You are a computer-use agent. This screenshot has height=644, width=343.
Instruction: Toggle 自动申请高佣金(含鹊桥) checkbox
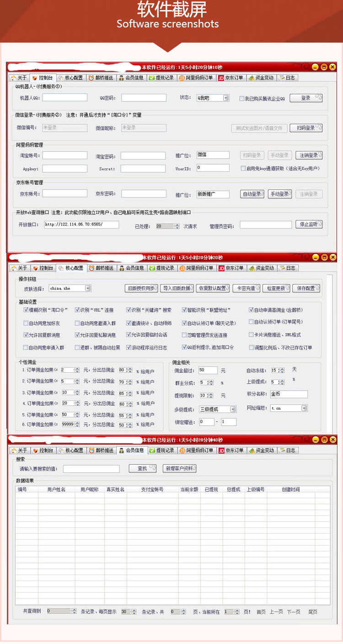coord(251,310)
